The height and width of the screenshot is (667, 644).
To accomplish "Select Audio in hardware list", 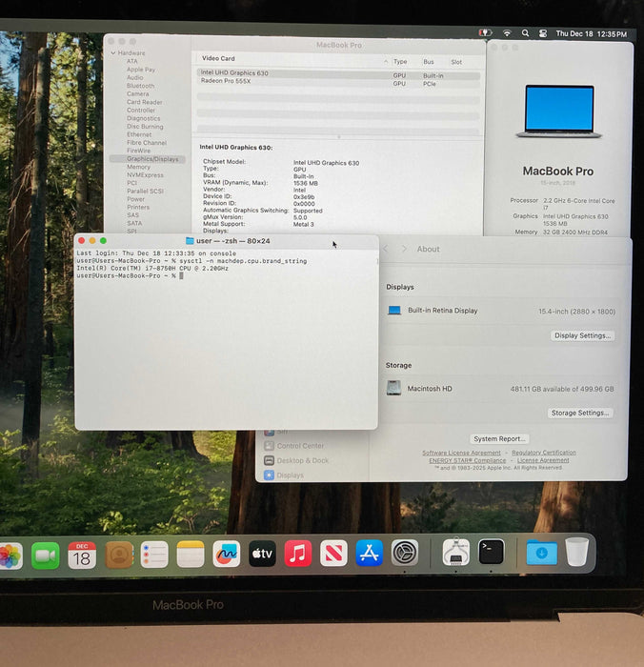I will coord(135,77).
